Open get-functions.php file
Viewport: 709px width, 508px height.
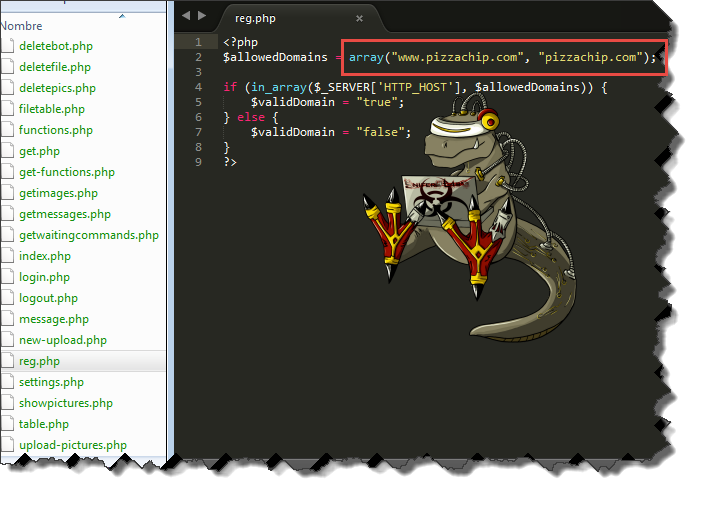click(67, 172)
